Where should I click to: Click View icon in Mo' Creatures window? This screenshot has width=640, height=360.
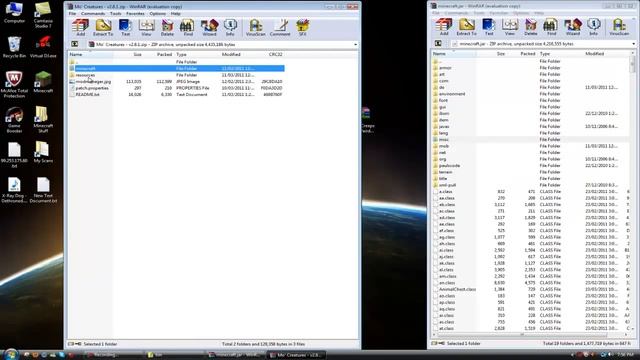tap(146, 27)
